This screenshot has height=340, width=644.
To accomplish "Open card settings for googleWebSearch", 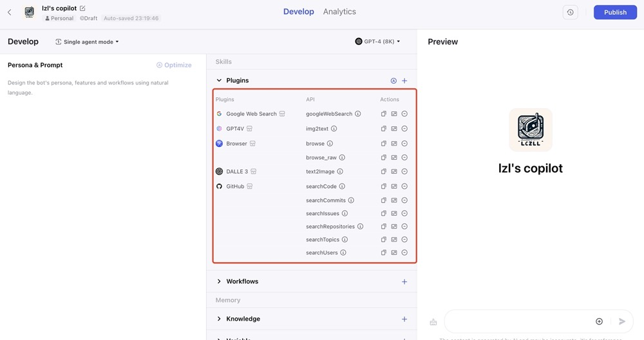I will click(394, 114).
